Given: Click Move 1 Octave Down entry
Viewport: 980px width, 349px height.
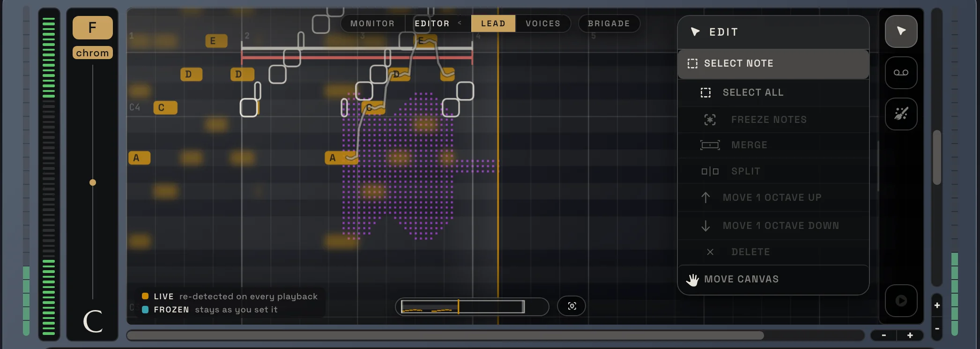Looking at the screenshot, I should [x=773, y=226].
